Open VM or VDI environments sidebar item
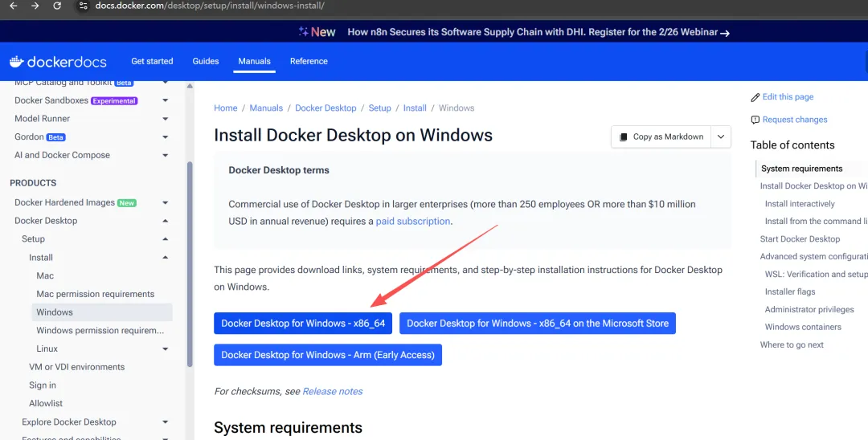This screenshot has width=868, height=440. tap(76, 367)
